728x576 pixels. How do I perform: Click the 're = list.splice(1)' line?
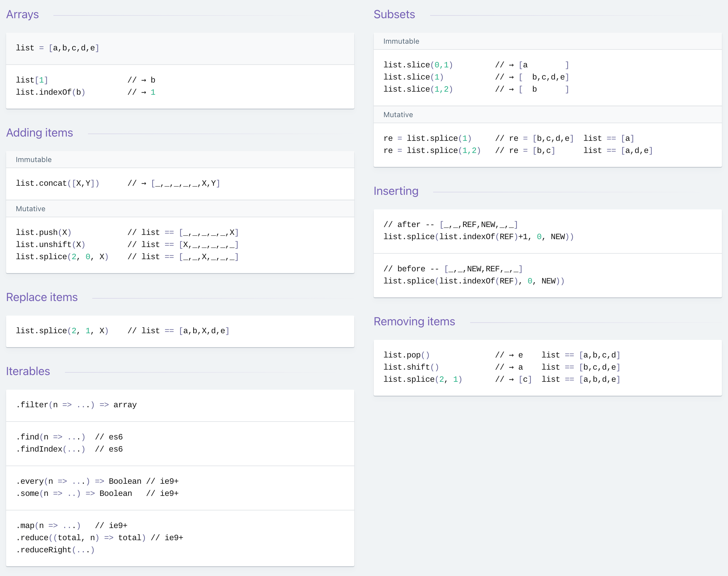click(509, 138)
